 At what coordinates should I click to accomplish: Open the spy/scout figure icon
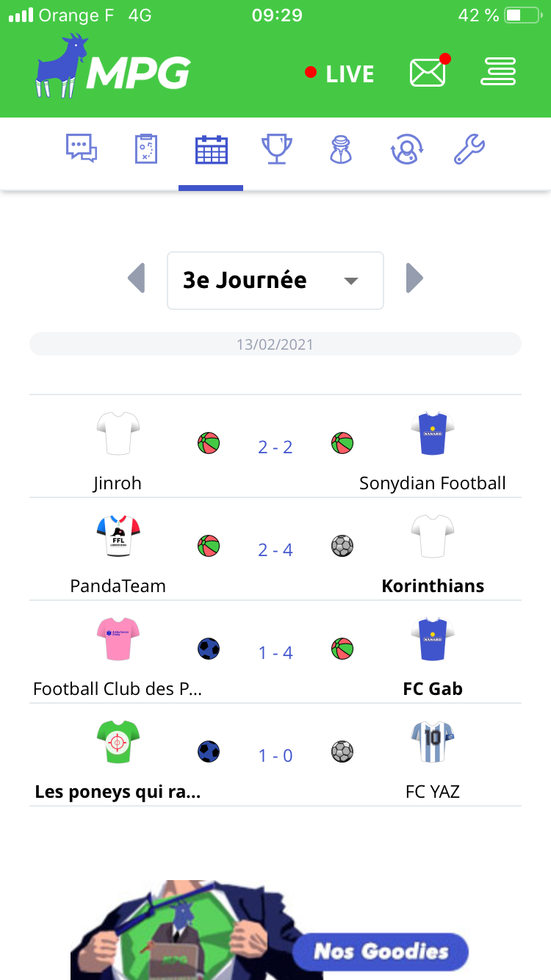coord(341,149)
